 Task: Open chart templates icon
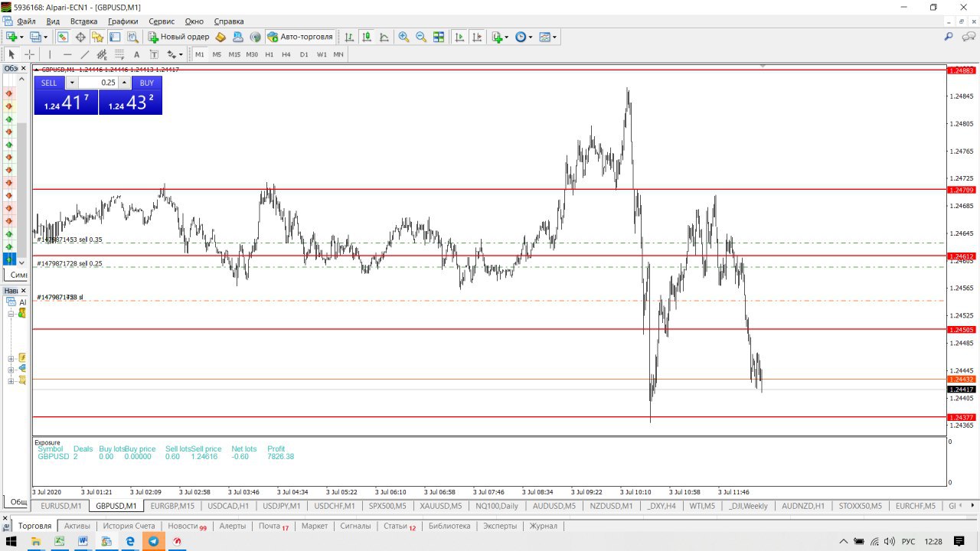[x=545, y=37]
